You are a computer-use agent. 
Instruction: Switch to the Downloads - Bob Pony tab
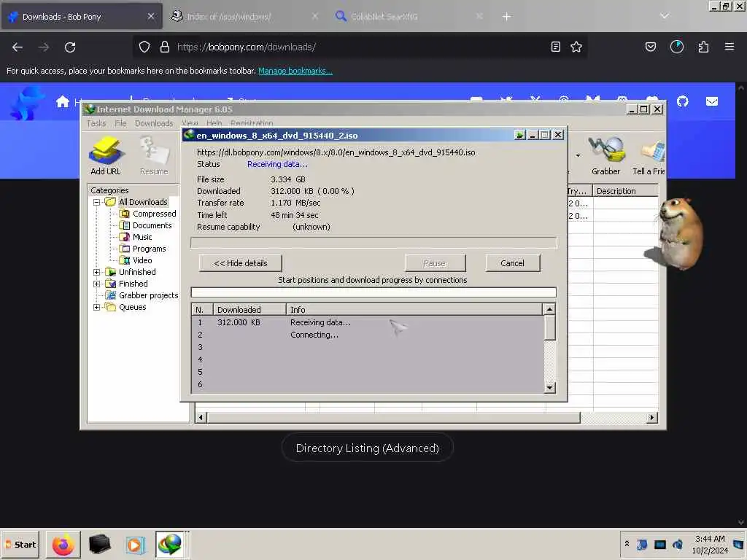(x=82, y=17)
